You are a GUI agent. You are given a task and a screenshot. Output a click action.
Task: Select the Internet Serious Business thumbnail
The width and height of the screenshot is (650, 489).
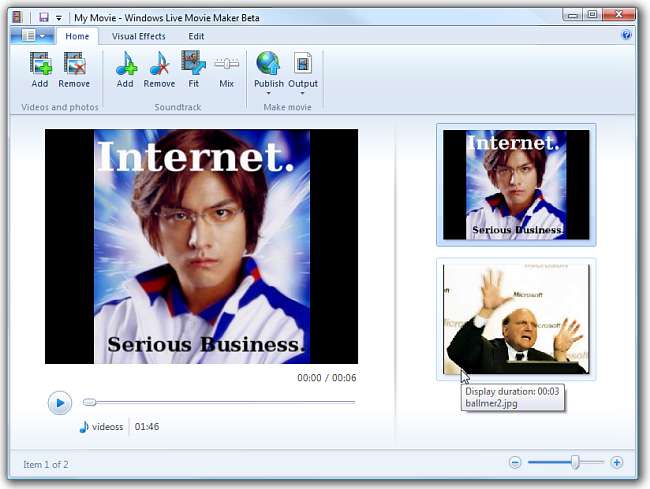pyautogui.click(x=516, y=185)
